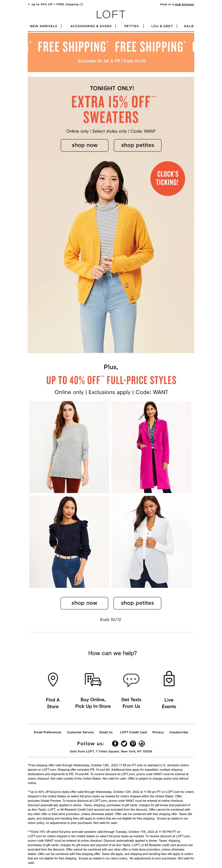Click the Find A Store pin icon
The image size is (222, 868).
click(53, 679)
